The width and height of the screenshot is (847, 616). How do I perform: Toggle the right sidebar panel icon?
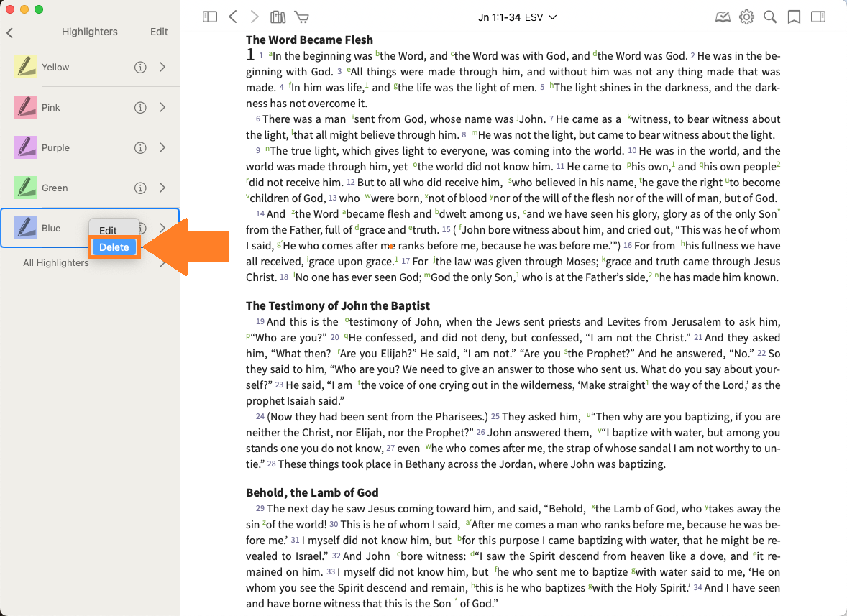(818, 17)
